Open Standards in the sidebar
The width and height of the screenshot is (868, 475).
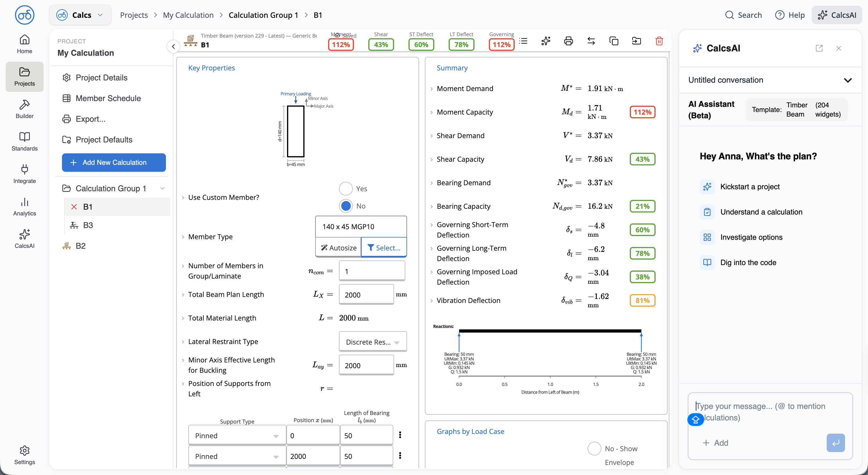point(25,142)
